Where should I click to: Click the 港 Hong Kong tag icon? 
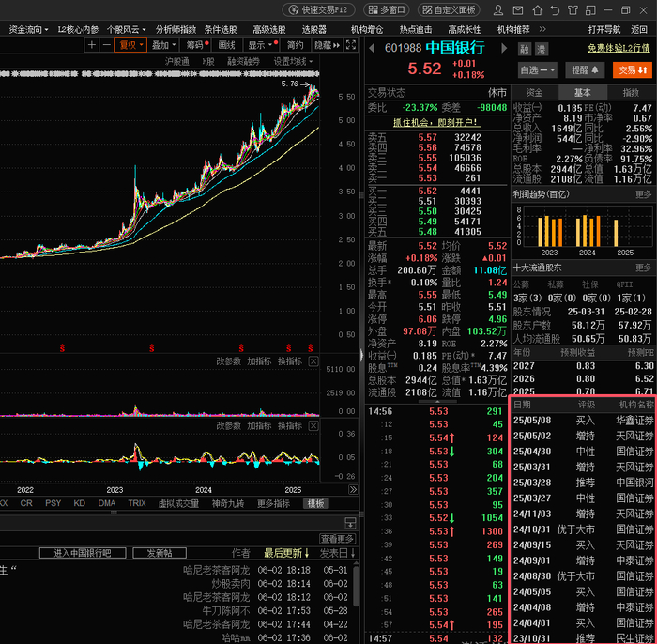(x=542, y=49)
